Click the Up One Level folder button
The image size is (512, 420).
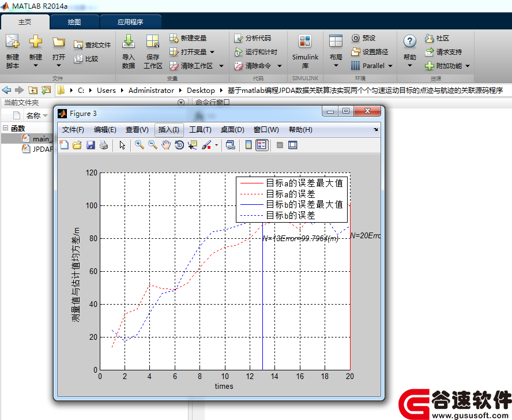coord(33,90)
